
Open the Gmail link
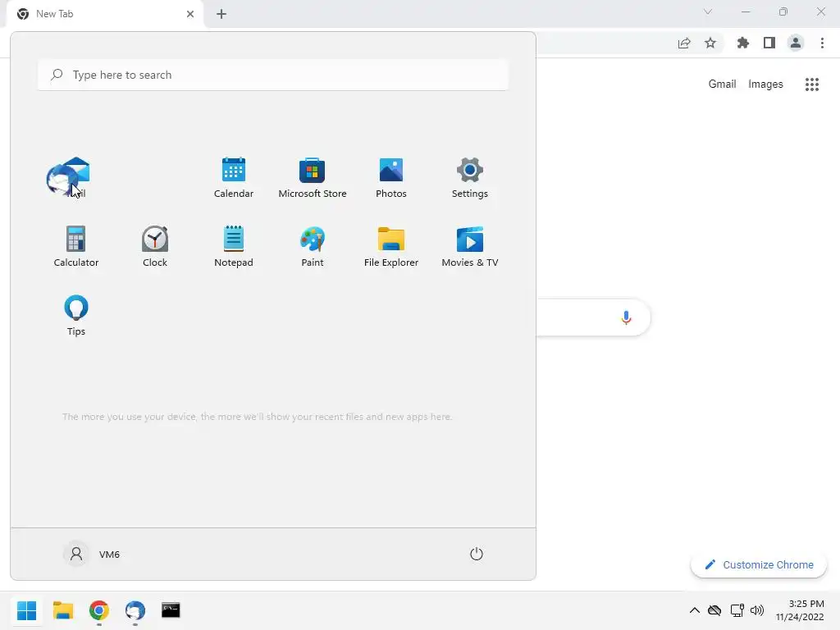pos(722,84)
